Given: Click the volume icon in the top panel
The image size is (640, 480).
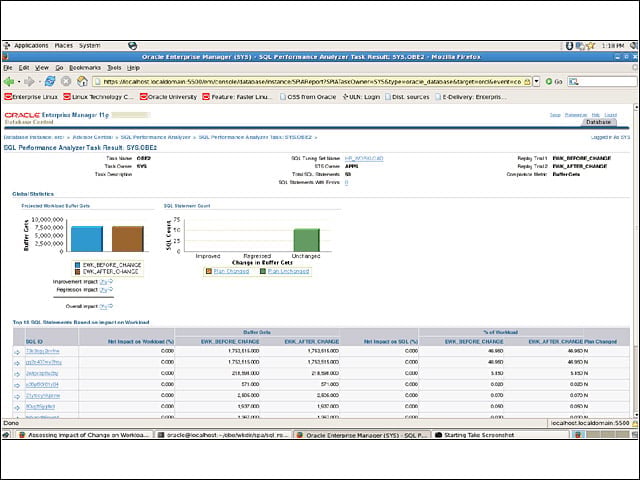Looking at the screenshot, I should [633, 46].
